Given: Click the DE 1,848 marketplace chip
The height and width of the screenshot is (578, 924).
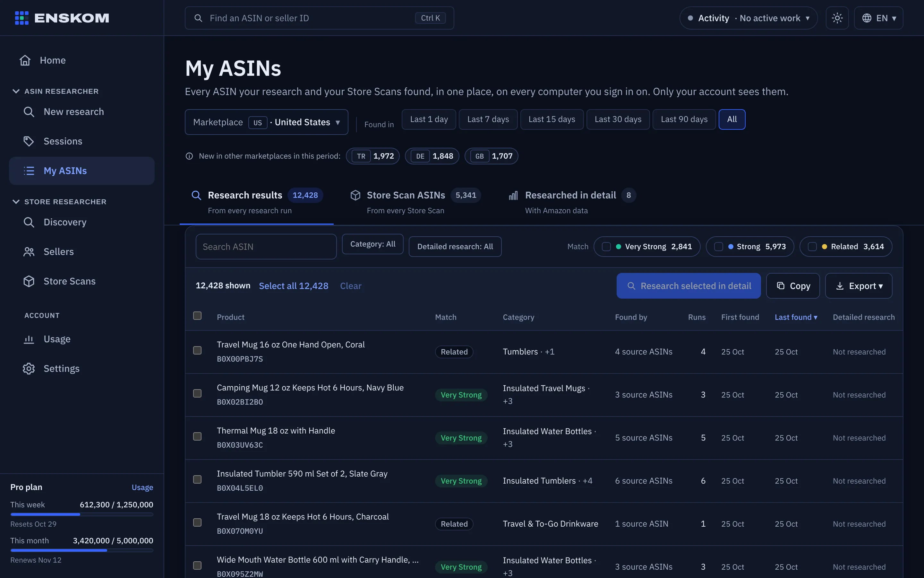Looking at the screenshot, I should click(432, 156).
